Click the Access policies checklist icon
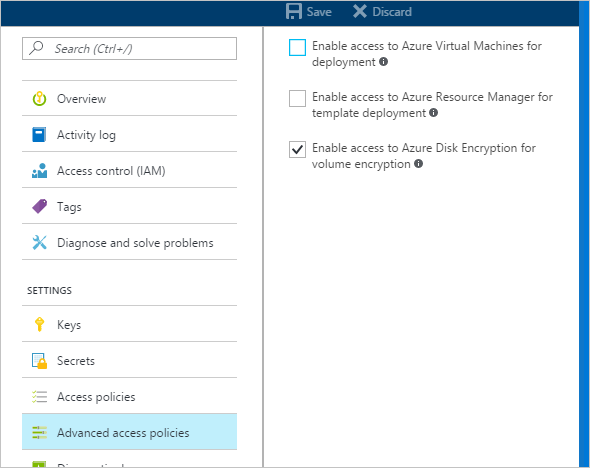 point(40,397)
